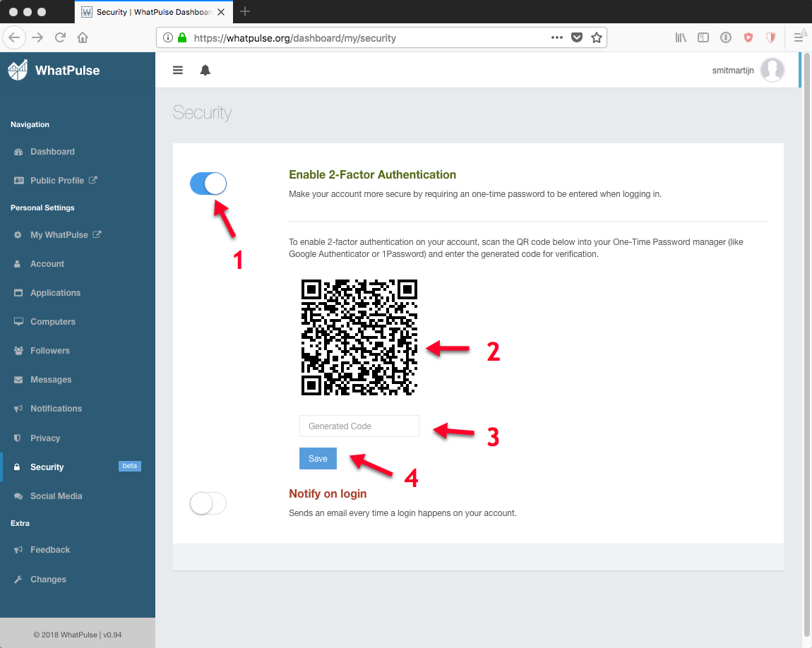This screenshot has height=648, width=812.
Task: Open the Dashboard page
Action: click(x=52, y=152)
